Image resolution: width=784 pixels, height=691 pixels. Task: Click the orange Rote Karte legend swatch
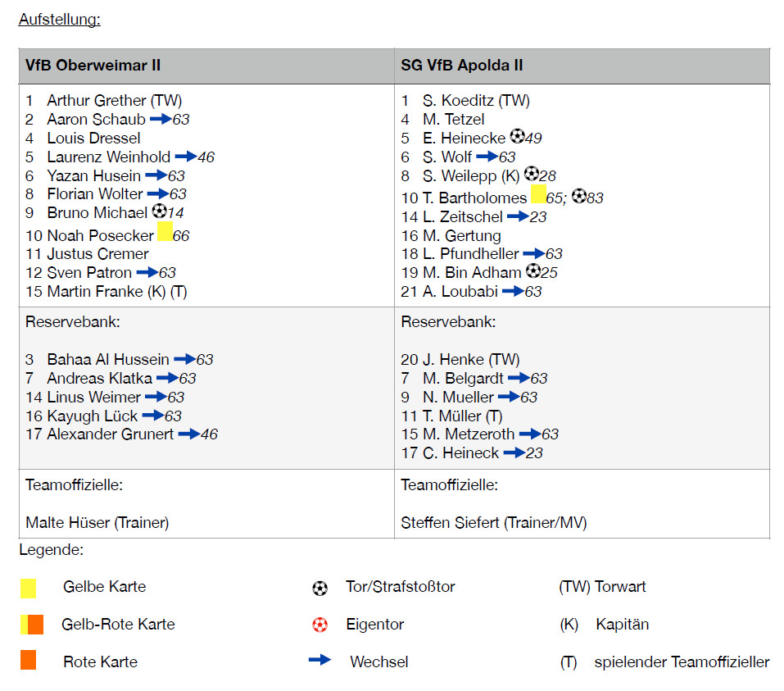coord(29,660)
